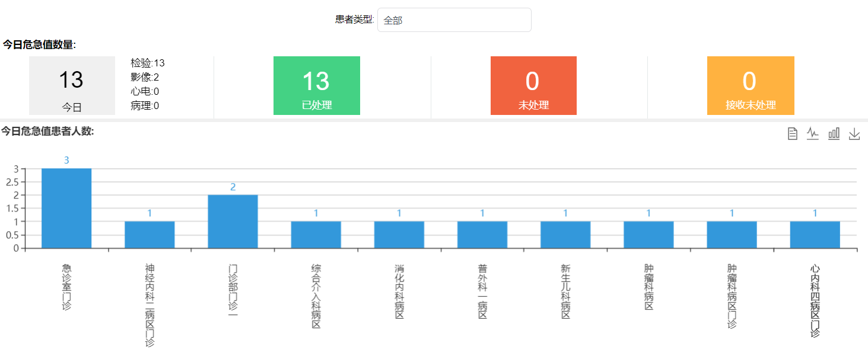Click the 新生儿科病区 axis label
Image resolution: width=868 pixels, height=349 pixels.
click(x=565, y=292)
